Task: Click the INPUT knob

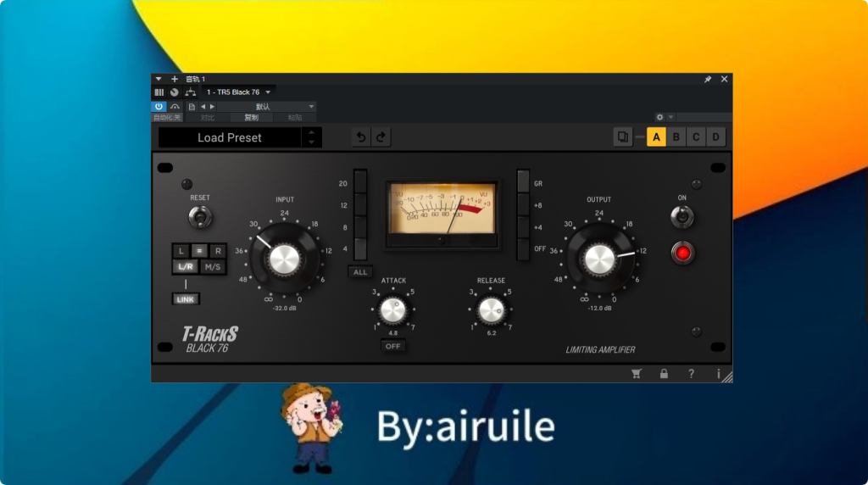Action: [x=285, y=259]
